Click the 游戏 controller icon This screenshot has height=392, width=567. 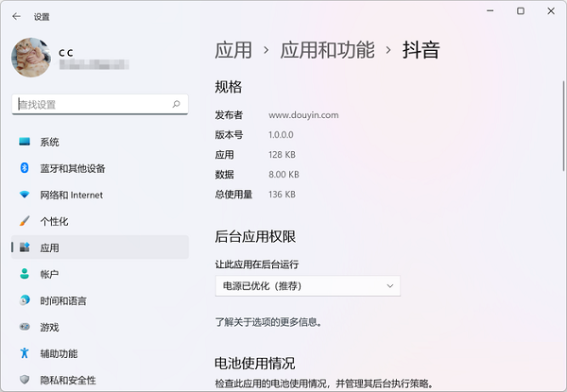point(25,327)
